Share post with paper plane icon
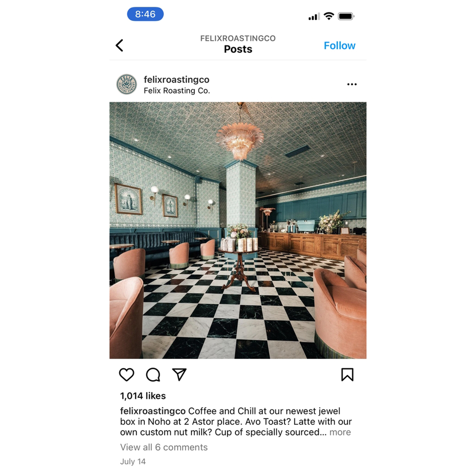 (x=179, y=374)
